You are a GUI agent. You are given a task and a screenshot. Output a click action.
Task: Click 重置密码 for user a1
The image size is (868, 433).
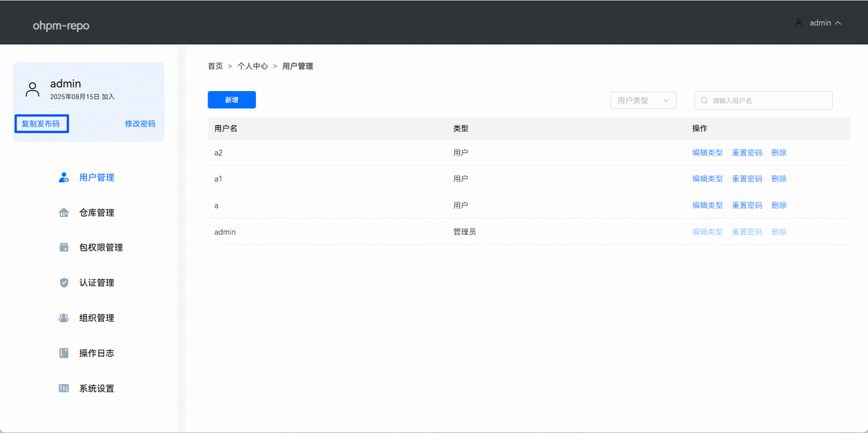coord(746,179)
